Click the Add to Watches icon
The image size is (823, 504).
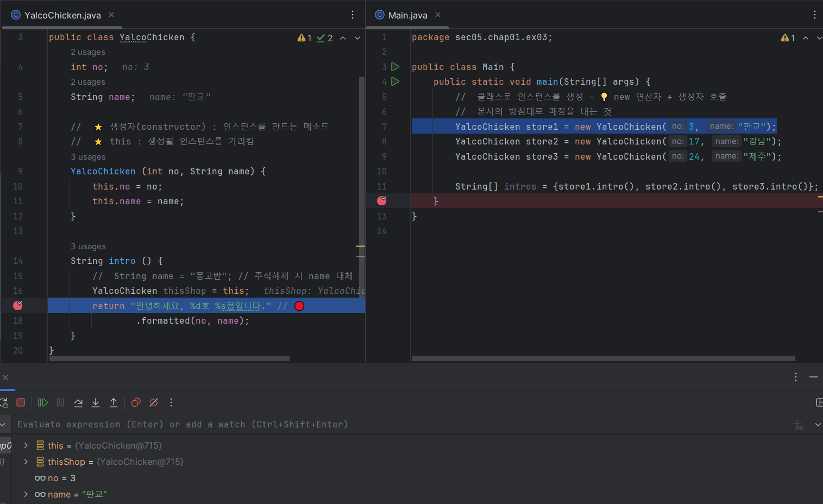(798, 425)
